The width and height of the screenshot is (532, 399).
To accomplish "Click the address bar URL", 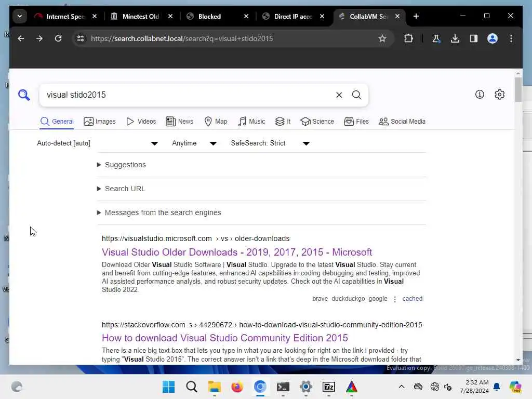I will [x=182, y=38].
